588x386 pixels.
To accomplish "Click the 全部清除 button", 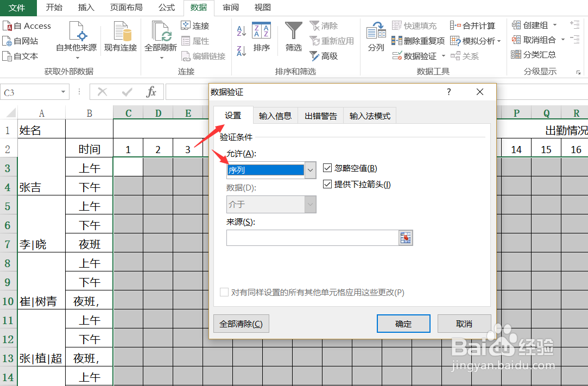I will (241, 324).
